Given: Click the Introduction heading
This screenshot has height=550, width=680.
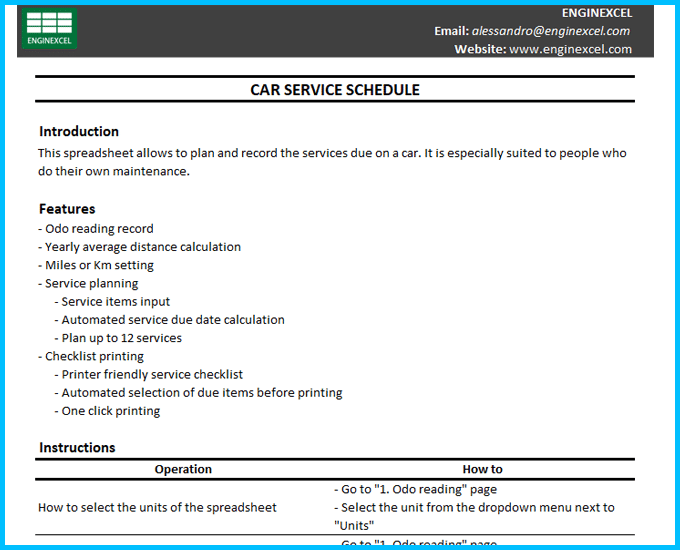Looking at the screenshot, I should [x=79, y=131].
